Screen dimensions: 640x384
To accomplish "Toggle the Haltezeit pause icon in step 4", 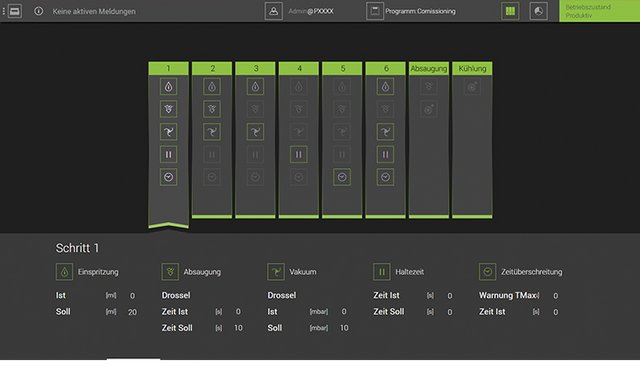I will coord(299,155).
